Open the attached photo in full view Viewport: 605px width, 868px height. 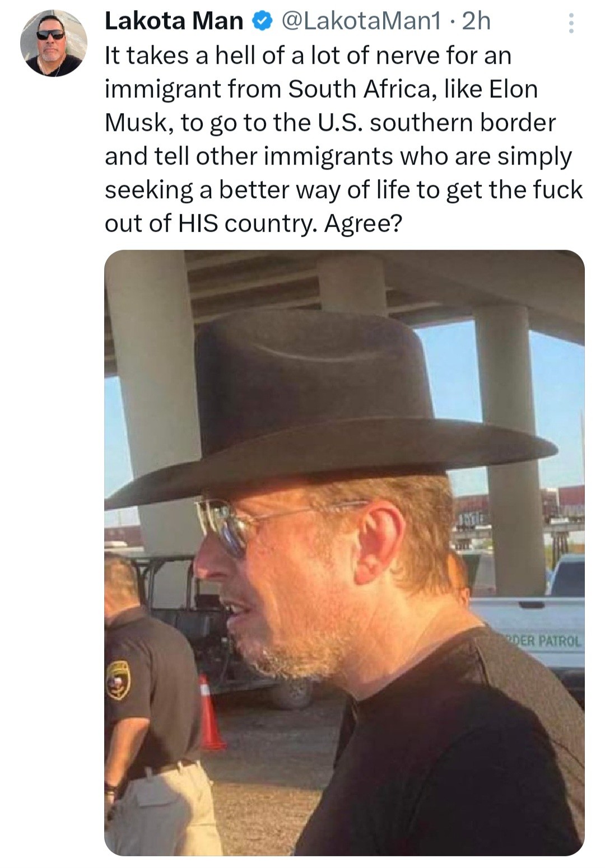click(344, 552)
